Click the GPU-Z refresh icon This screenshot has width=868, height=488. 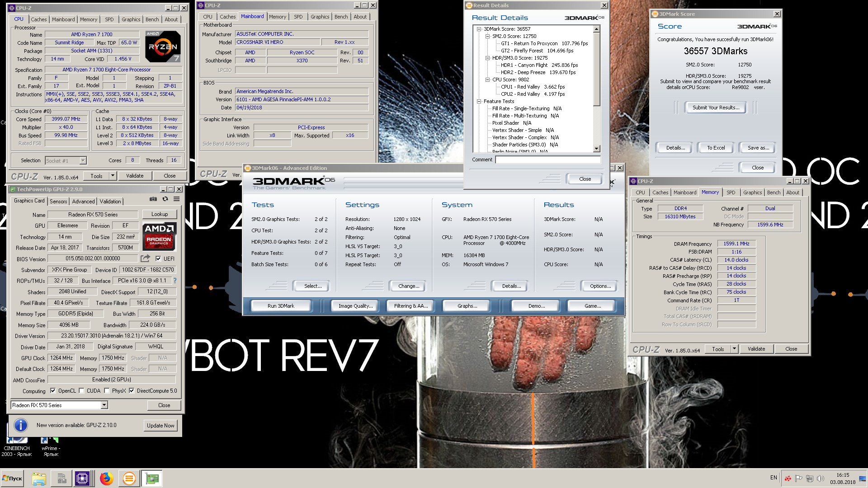pos(165,199)
